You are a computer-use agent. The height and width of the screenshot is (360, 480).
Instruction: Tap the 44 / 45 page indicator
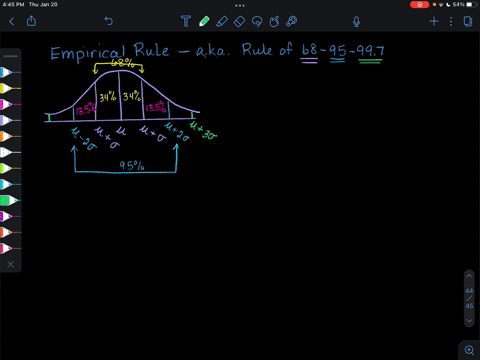(x=469, y=298)
